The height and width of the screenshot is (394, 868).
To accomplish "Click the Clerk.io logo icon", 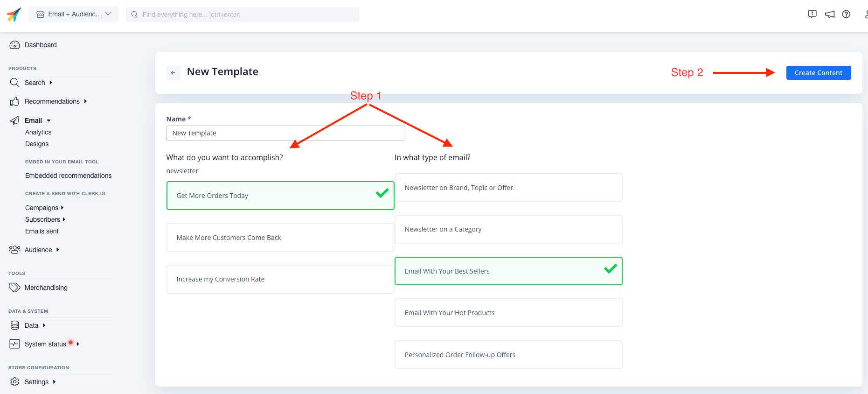I will click(x=14, y=14).
